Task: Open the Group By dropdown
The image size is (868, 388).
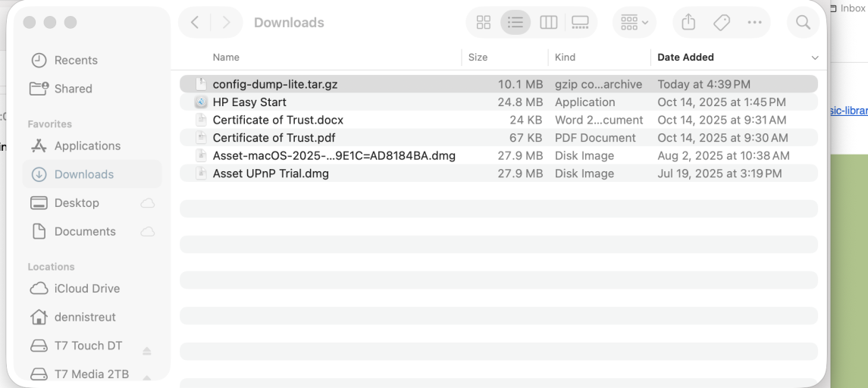Action: (x=634, y=23)
